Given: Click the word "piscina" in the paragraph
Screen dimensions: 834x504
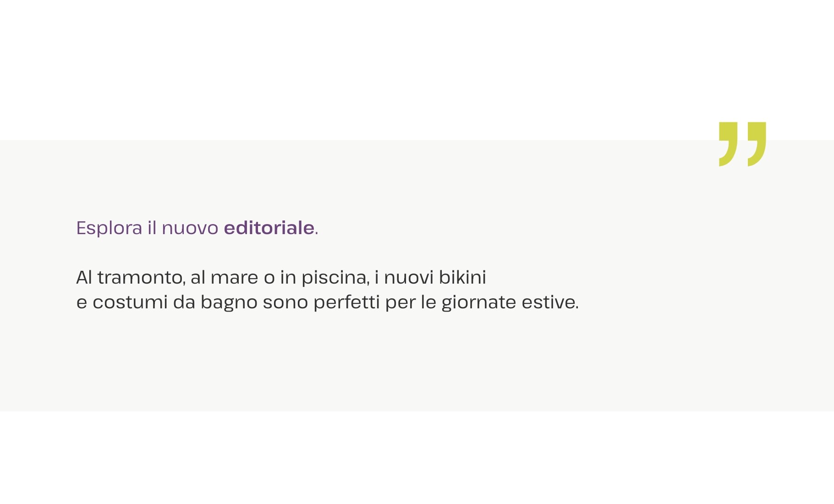Looking at the screenshot, I should pyautogui.click(x=335, y=278).
